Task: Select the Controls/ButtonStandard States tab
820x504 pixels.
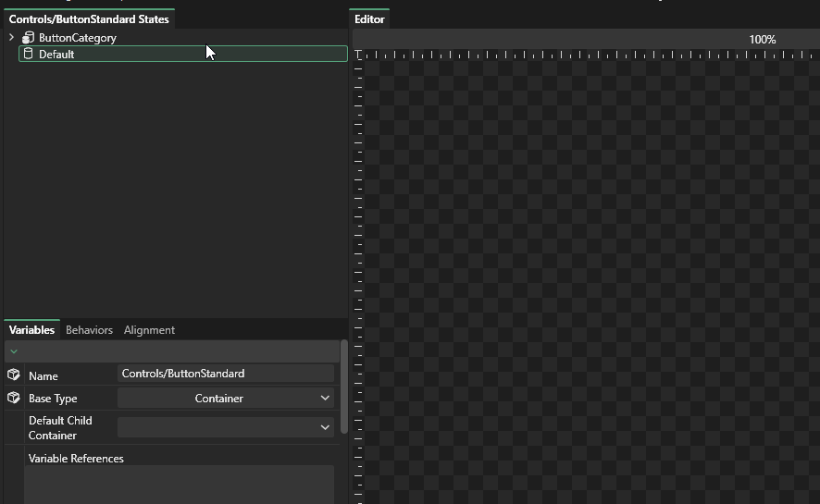Action: point(89,18)
